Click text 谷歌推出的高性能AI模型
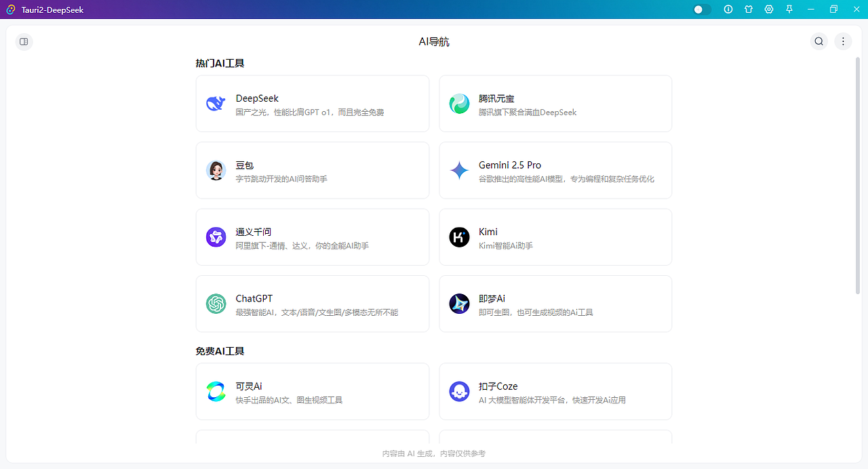868x469 pixels. tap(522, 179)
